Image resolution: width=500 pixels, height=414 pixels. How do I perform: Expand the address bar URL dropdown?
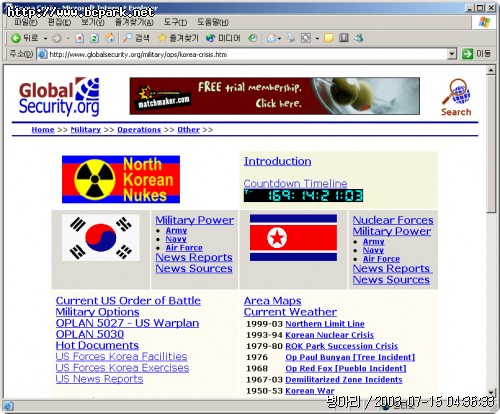452,54
